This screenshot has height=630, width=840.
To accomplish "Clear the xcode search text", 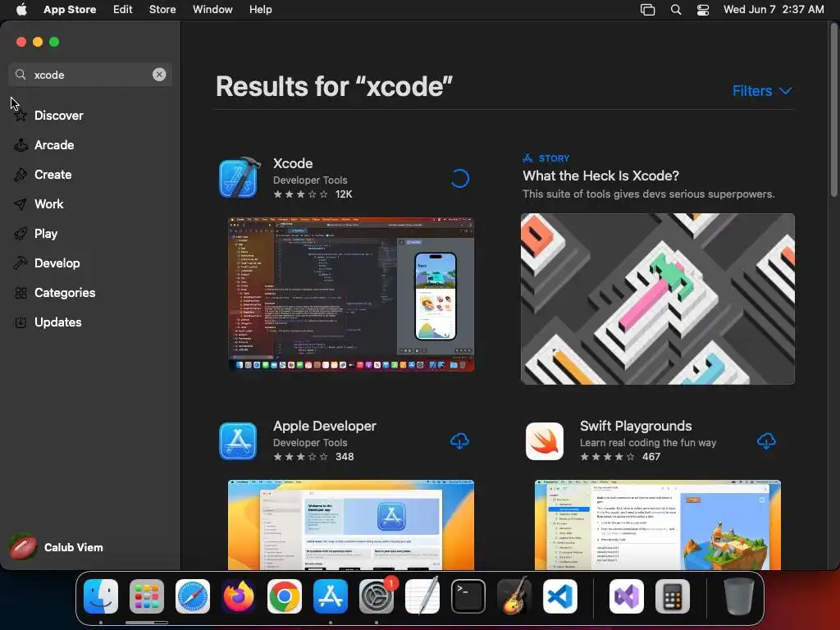I will point(159,75).
